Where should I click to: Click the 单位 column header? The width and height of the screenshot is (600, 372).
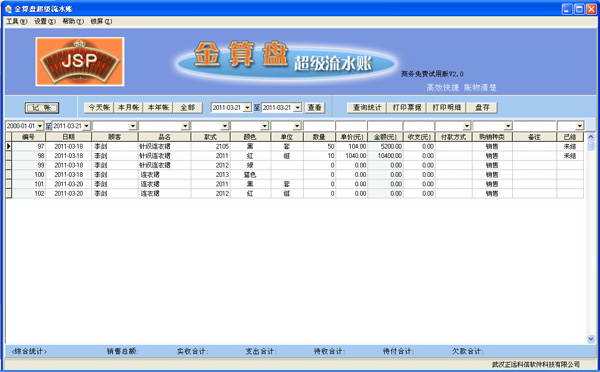[287, 137]
